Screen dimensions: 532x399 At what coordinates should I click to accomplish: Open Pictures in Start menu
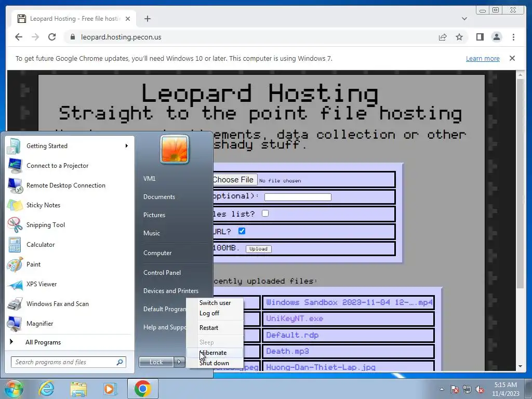(x=154, y=215)
